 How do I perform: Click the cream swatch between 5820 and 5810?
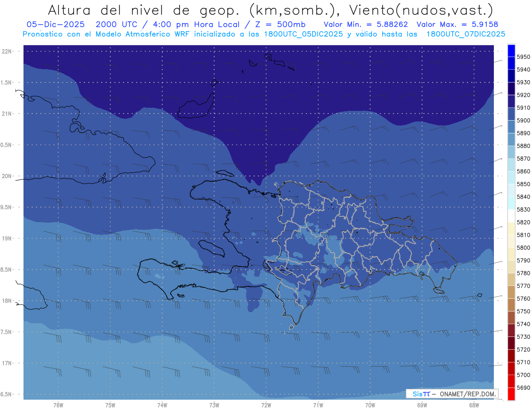(511, 228)
